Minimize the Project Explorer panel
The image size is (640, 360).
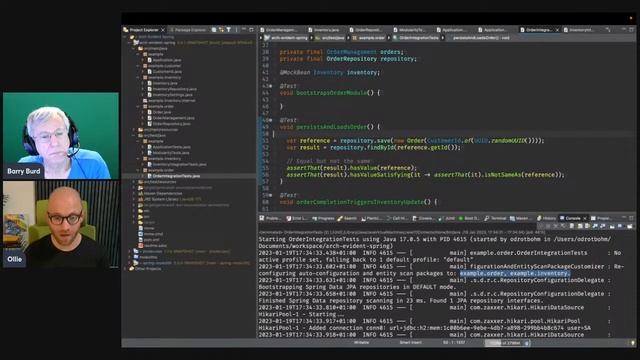[x=244, y=30]
